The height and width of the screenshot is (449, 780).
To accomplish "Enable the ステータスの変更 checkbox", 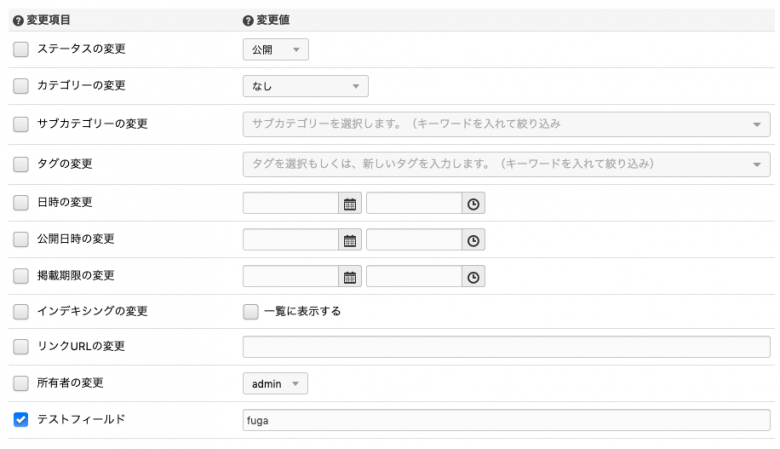I will pyautogui.click(x=21, y=50).
